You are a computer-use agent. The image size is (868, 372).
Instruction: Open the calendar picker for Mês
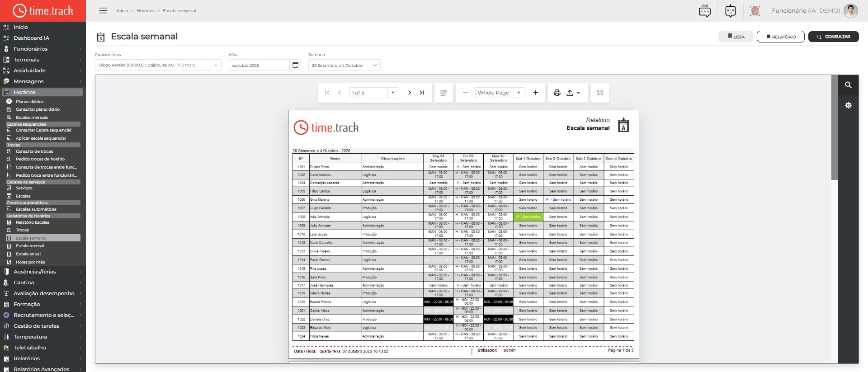[x=295, y=65]
